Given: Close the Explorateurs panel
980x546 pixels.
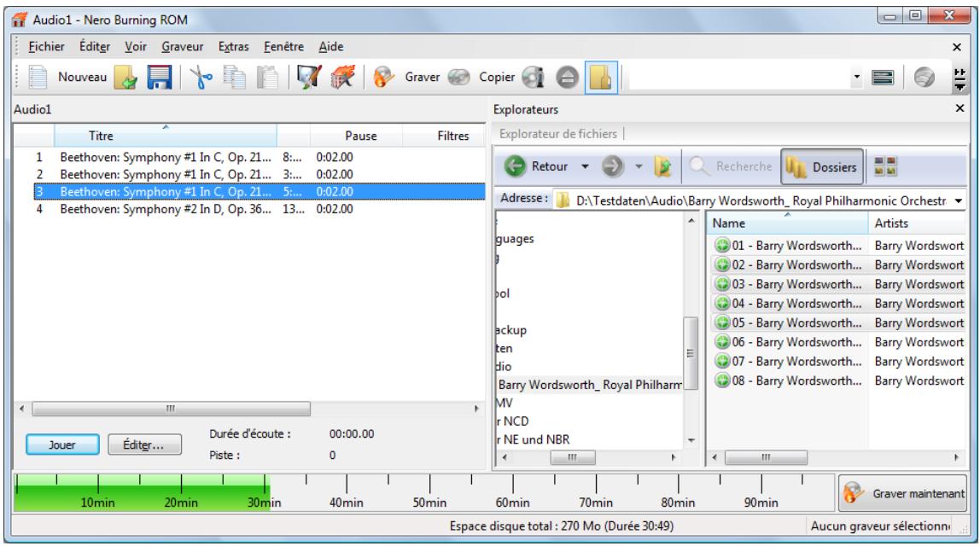Looking at the screenshot, I should click(960, 108).
